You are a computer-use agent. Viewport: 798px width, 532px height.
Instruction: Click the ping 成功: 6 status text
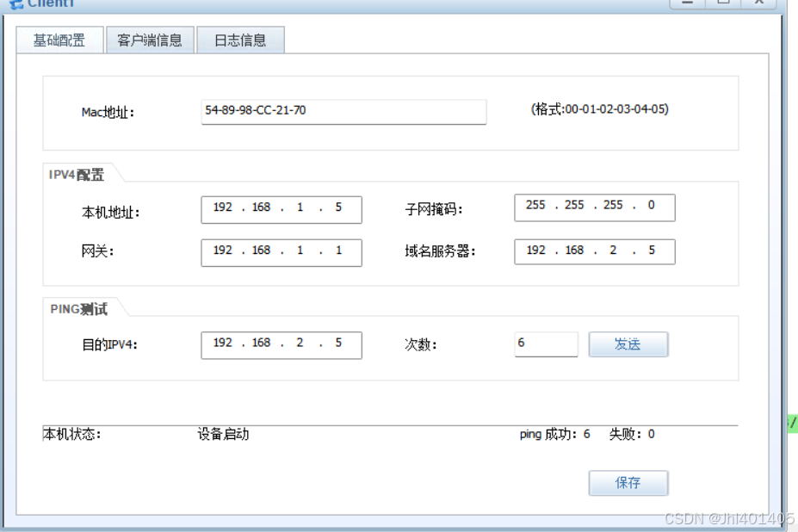pyautogui.click(x=554, y=434)
